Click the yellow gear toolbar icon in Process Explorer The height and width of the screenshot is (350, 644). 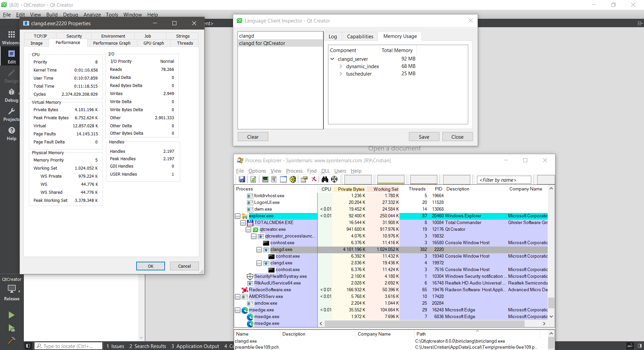click(293, 179)
